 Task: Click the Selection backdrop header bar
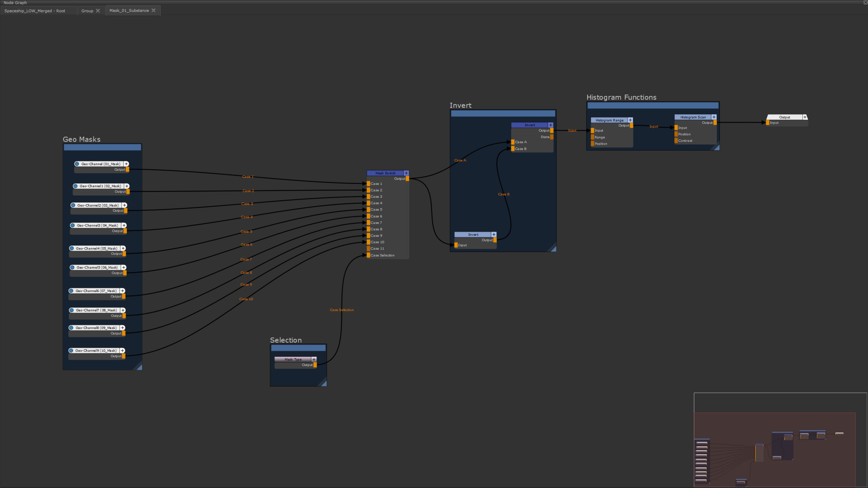coord(299,348)
